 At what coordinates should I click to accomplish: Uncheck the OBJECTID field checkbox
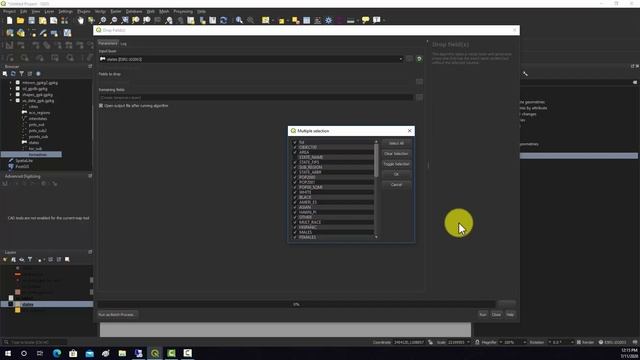pyautogui.click(x=295, y=147)
